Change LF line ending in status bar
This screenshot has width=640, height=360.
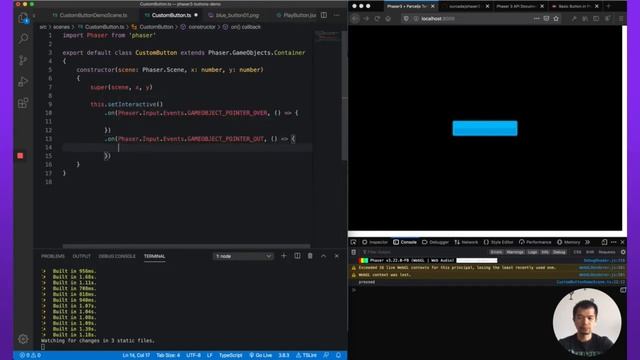click(209, 355)
